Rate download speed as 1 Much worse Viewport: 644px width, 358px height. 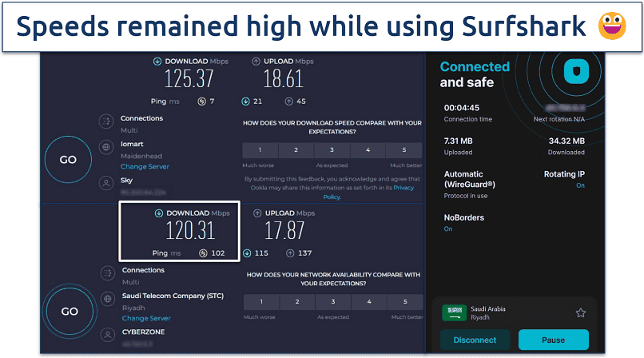[260, 150]
